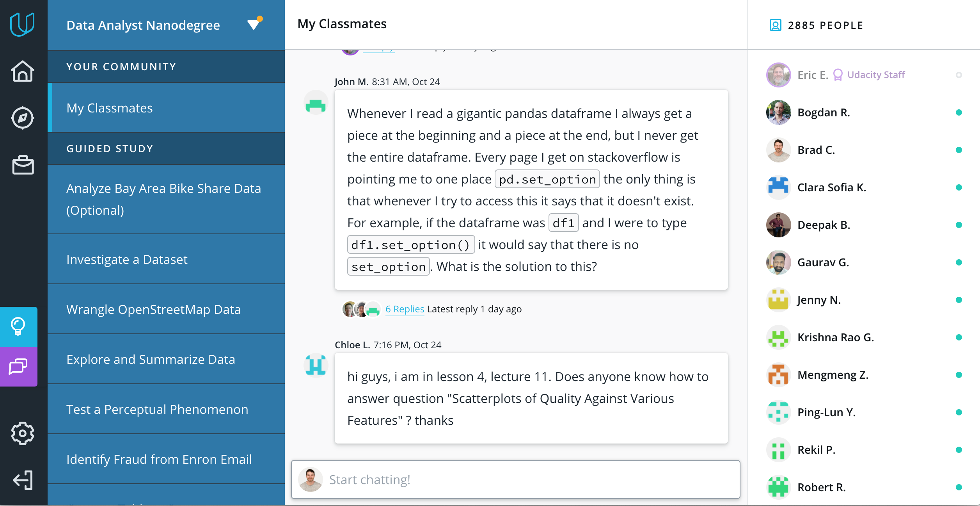Open the briefcase Careers icon
980x506 pixels.
(x=23, y=165)
